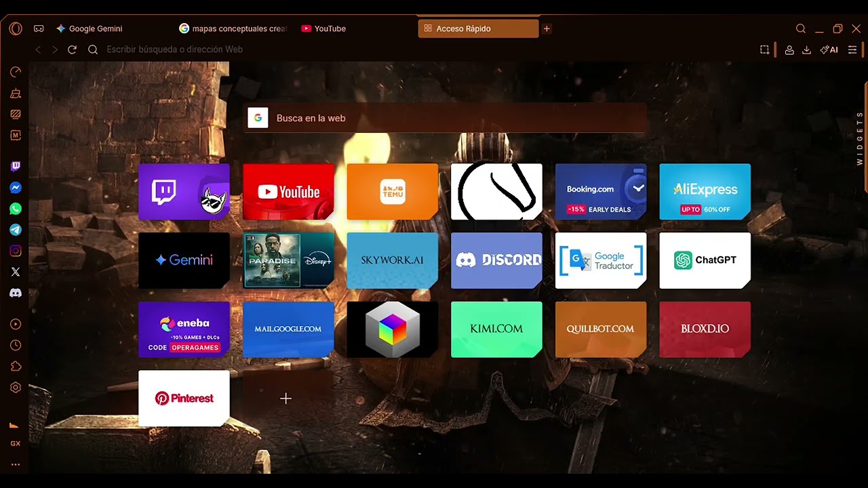
Task: Open the Pinterest speed dial tile
Action: click(184, 399)
